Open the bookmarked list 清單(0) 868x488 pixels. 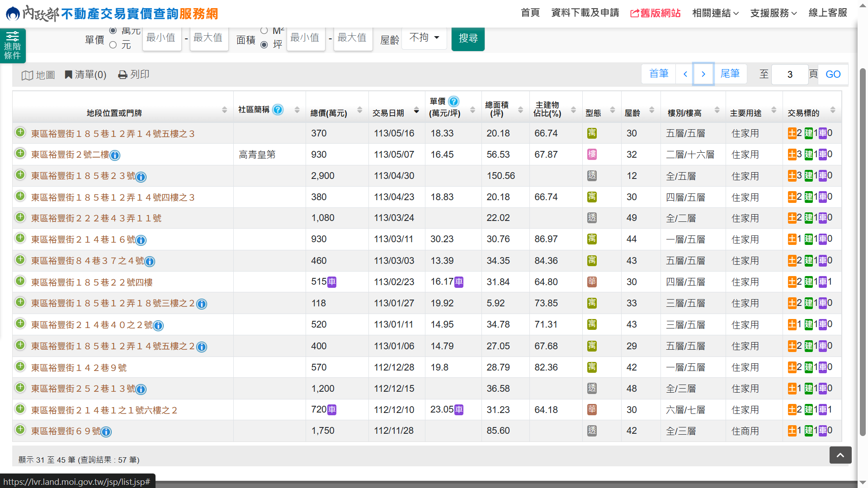(85, 75)
